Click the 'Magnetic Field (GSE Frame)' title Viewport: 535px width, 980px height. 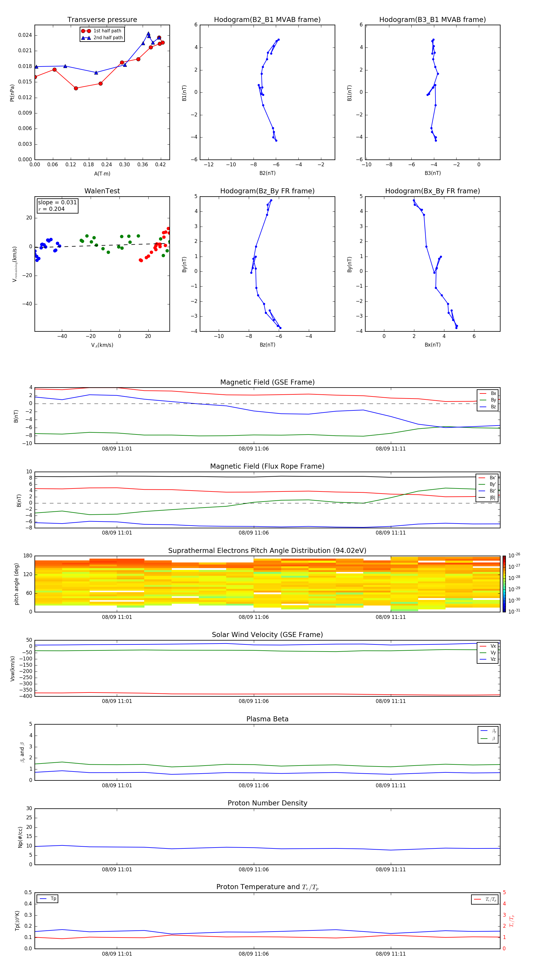(x=267, y=382)
